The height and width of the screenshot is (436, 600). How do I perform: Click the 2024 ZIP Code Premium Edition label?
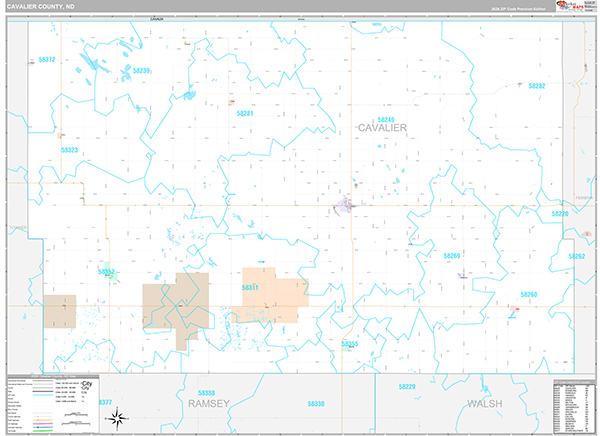518,8
